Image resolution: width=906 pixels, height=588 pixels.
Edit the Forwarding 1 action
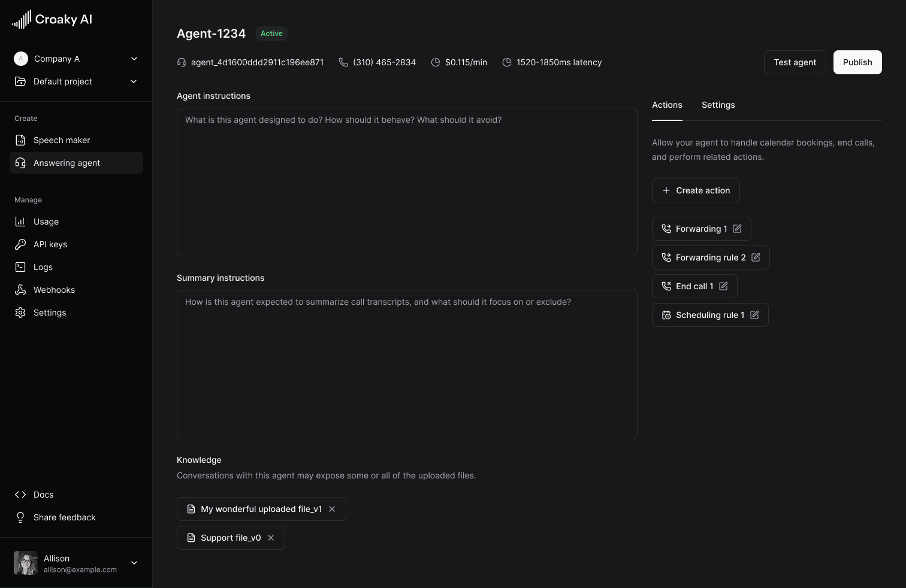(x=737, y=228)
